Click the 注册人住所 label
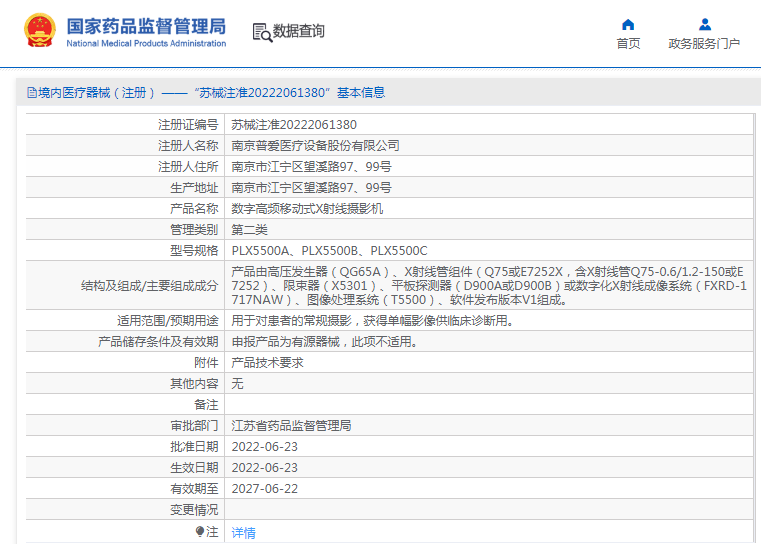This screenshot has height=544, width=761. click(x=188, y=167)
